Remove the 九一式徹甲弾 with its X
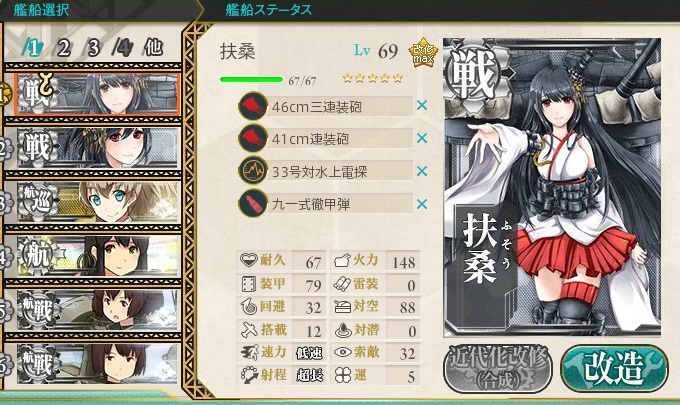 click(422, 204)
